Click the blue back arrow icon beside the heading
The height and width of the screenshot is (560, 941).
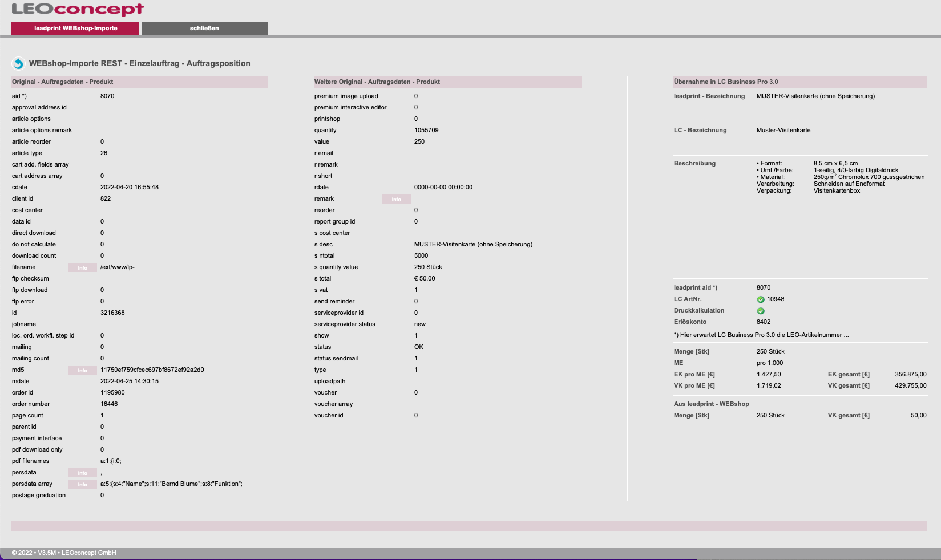[18, 63]
